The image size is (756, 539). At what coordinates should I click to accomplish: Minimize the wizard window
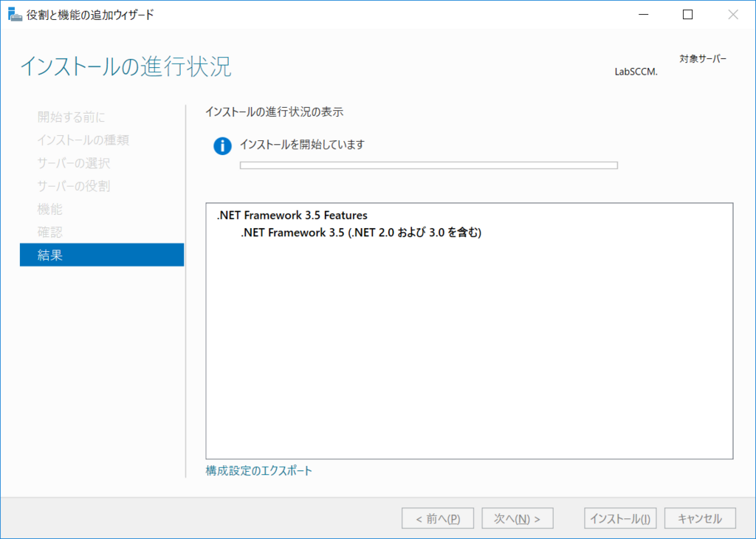point(643,15)
